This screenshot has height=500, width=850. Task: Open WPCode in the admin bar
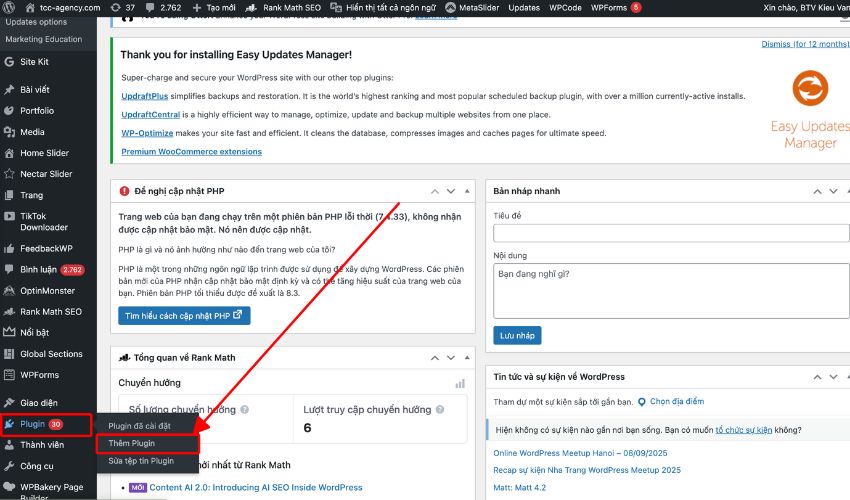point(565,8)
